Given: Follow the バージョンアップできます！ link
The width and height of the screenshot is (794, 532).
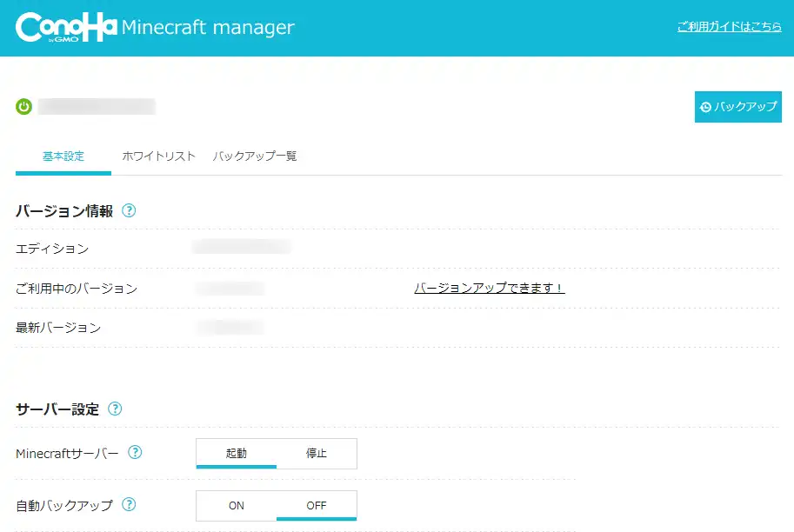Looking at the screenshot, I should (489, 288).
